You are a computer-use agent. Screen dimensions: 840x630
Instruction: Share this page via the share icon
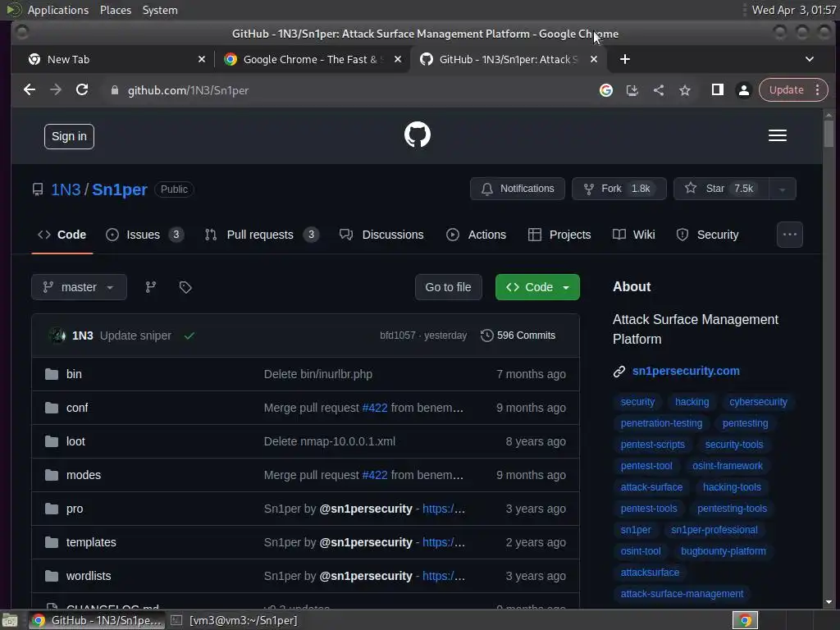pos(659,90)
